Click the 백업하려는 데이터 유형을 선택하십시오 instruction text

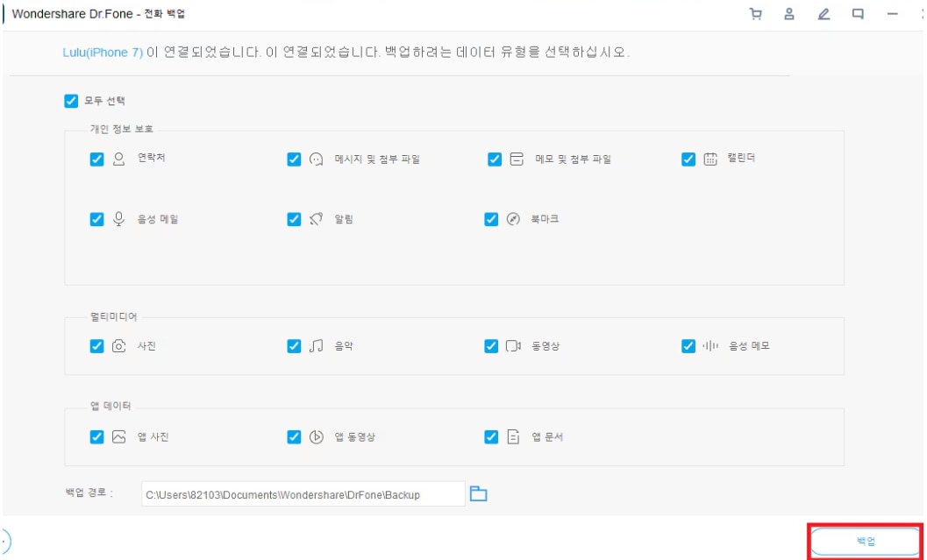(x=507, y=53)
